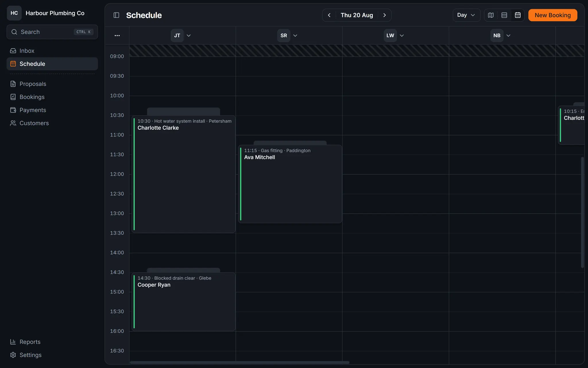Click the Inbox tray icon
588x368 pixels.
(x=13, y=51)
